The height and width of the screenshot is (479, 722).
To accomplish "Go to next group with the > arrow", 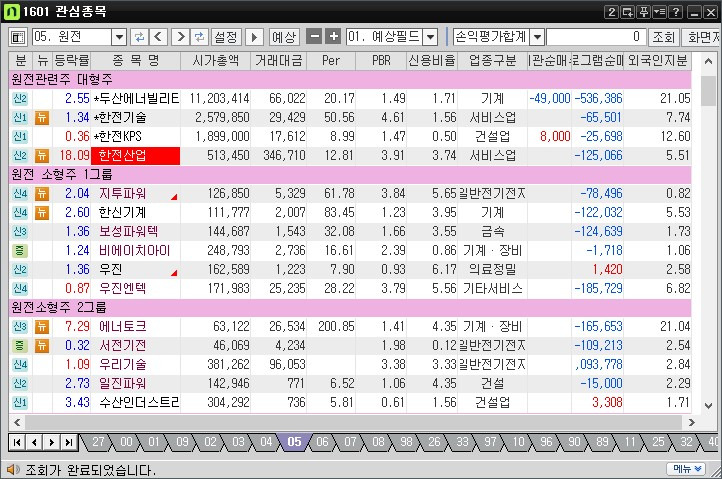I will pyautogui.click(x=180, y=37).
